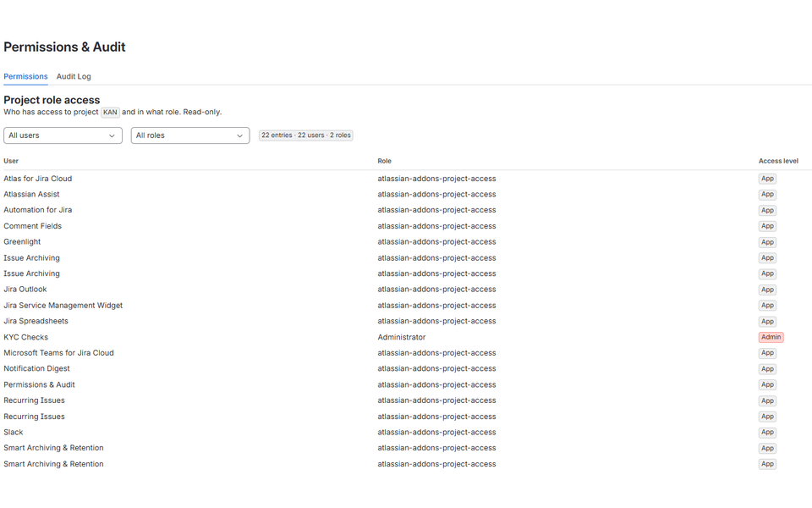This screenshot has width=812, height=508.
Task: Click Jira Service Management Widget user
Action: tap(63, 306)
